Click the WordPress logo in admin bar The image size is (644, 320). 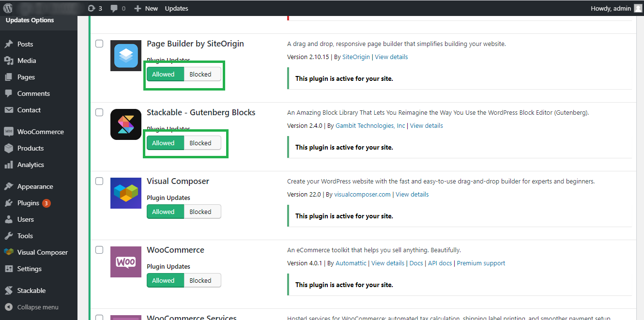point(8,8)
